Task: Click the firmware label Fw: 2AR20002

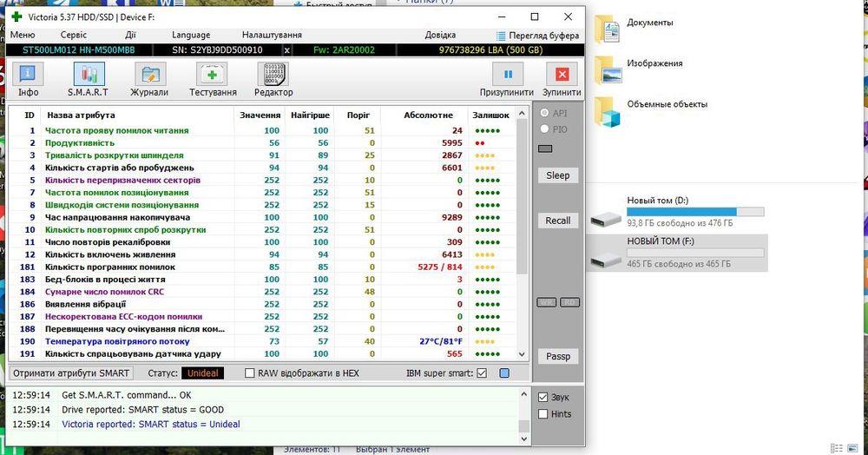Action: (x=344, y=50)
